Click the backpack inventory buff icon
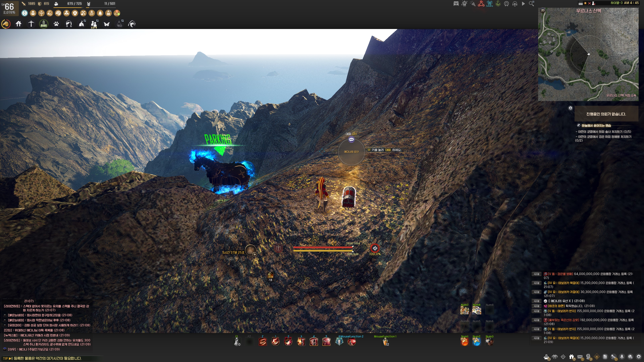644x362 pixels. point(33,13)
